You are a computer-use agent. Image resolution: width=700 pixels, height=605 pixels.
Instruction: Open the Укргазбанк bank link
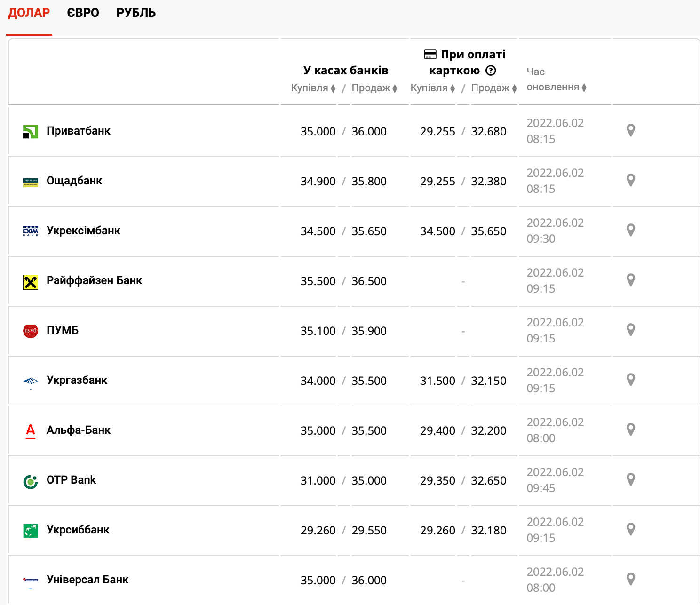pyautogui.click(x=77, y=380)
